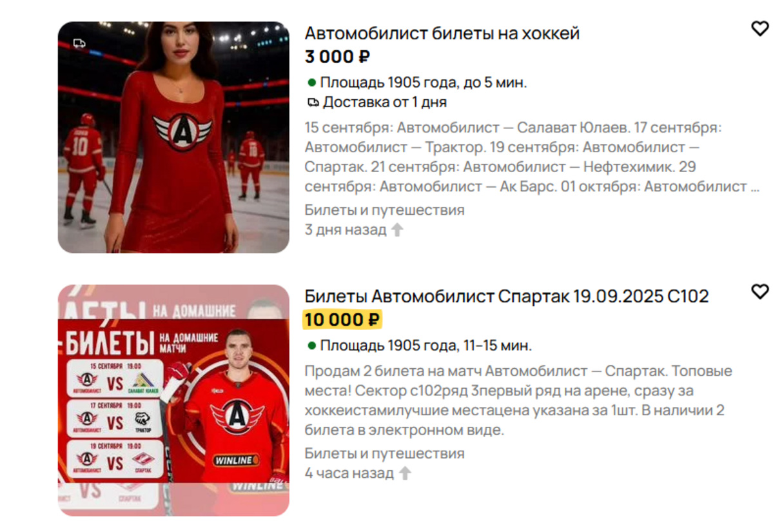The height and width of the screenshot is (532, 773).
Task: Open first "Билеты и путешествия" category link
Action: (384, 210)
